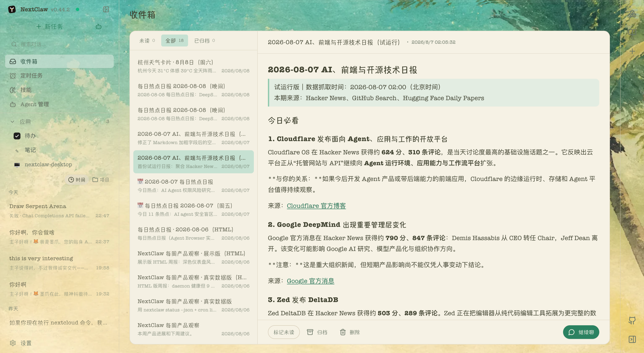Image resolution: width=644 pixels, height=353 pixels.
Task: Delete the message with 删除
Action: click(350, 332)
